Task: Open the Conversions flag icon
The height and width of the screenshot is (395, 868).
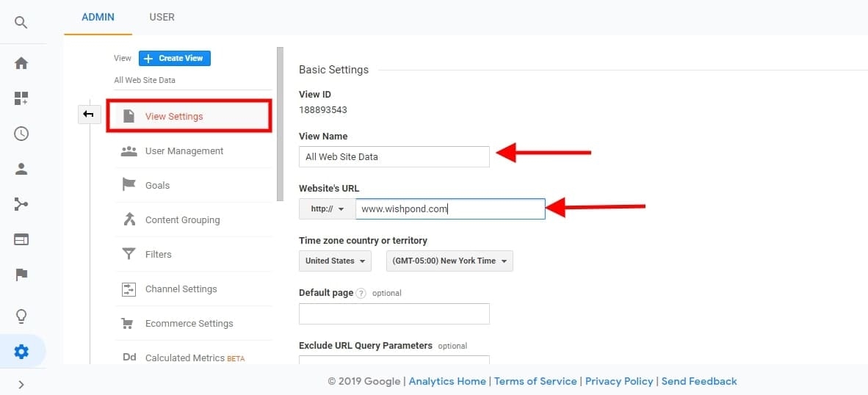Action: click(x=21, y=275)
